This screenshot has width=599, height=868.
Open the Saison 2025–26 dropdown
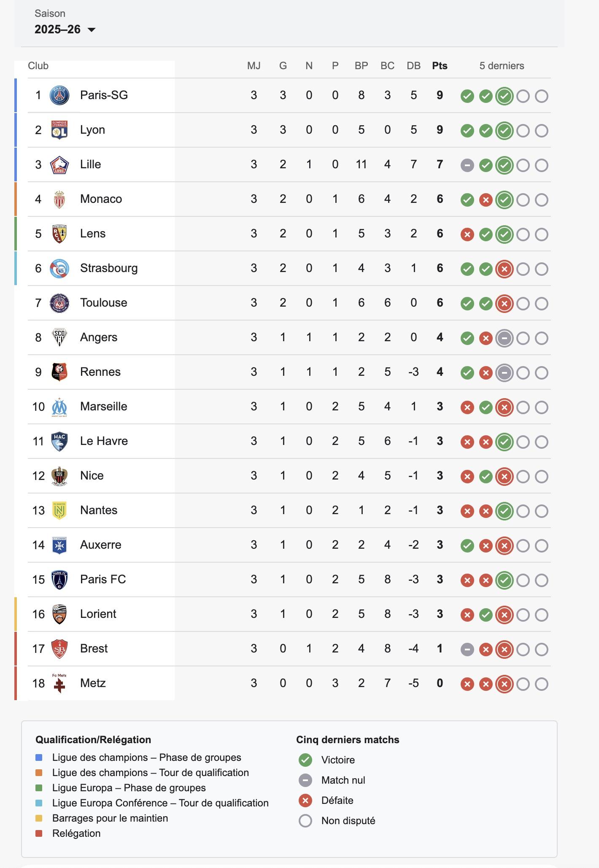click(x=65, y=29)
